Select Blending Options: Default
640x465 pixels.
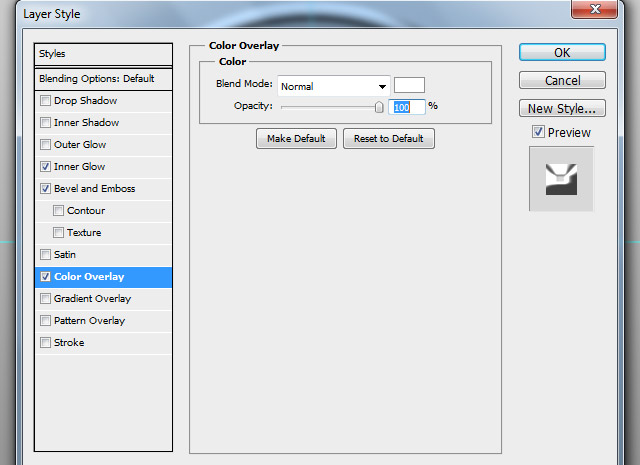coord(103,79)
